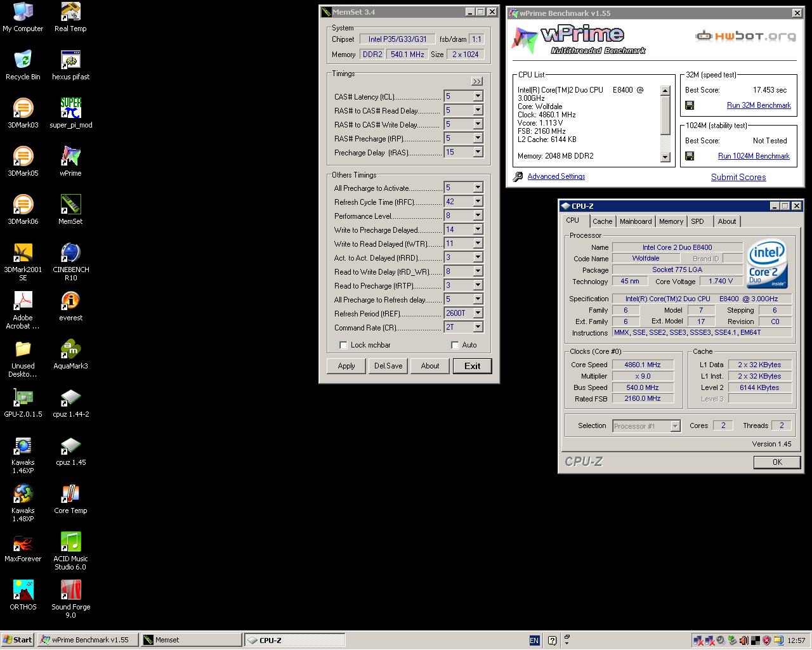Switch to the Memory tab in CPU-Z
Screen dimensions: 812x650
[671, 221]
